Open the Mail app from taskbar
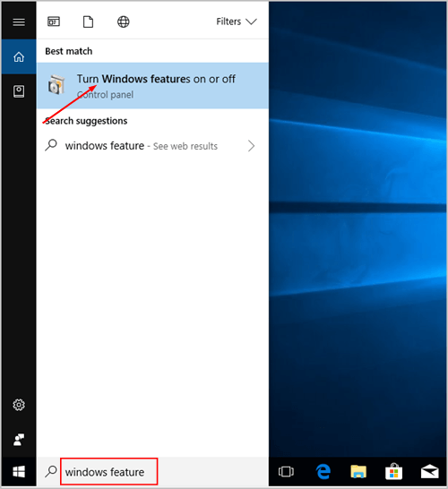 [429, 471]
